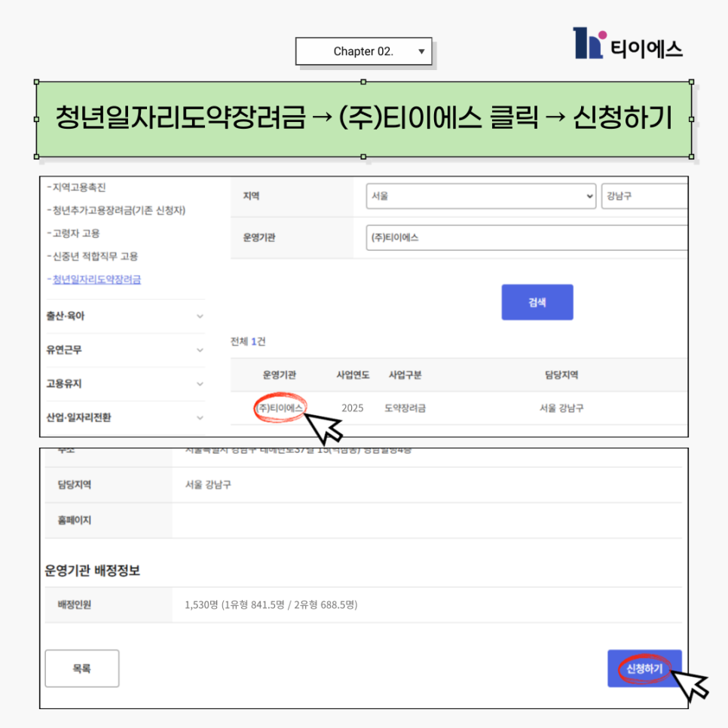Click the 2025 year cell
The image size is (728, 728).
353,408
